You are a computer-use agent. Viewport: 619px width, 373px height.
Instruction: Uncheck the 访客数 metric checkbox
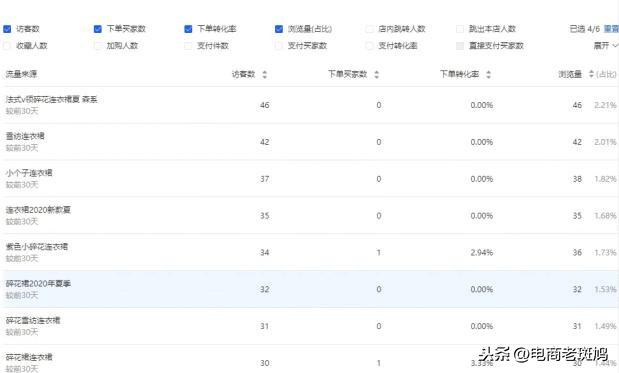[7, 29]
